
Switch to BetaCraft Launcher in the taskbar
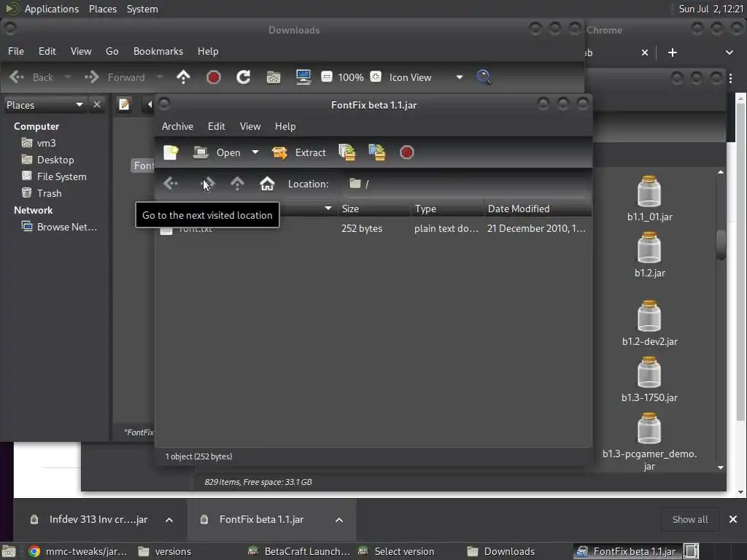pyautogui.click(x=298, y=551)
